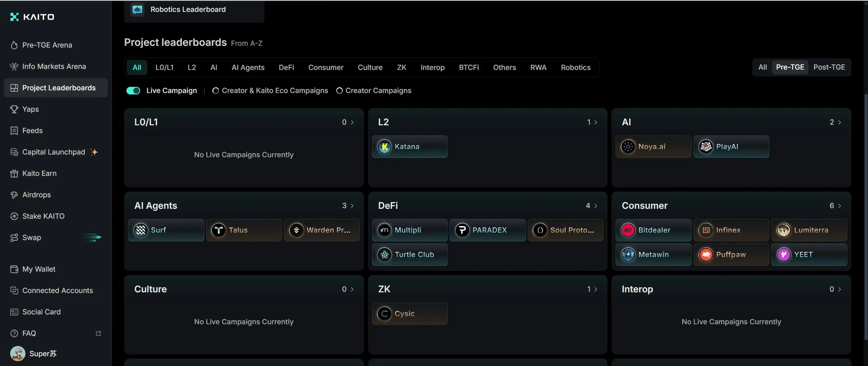Image resolution: width=868 pixels, height=366 pixels.
Task: Open FAQ external link icon
Action: click(x=98, y=333)
